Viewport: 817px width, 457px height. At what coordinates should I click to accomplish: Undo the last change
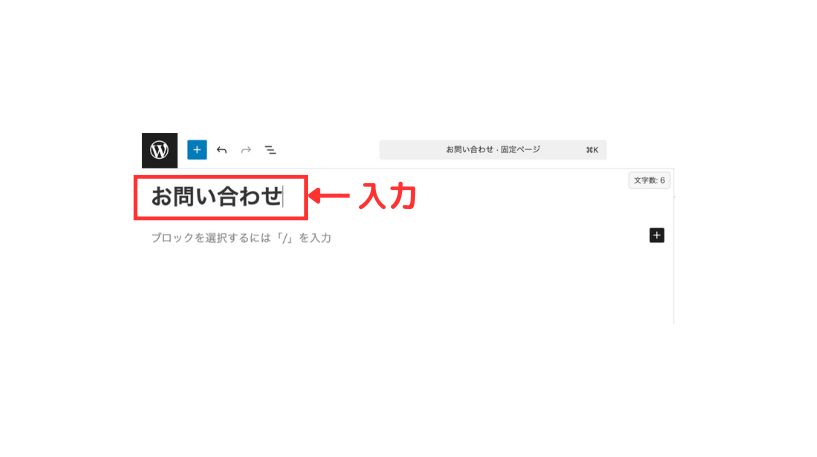(221, 150)
